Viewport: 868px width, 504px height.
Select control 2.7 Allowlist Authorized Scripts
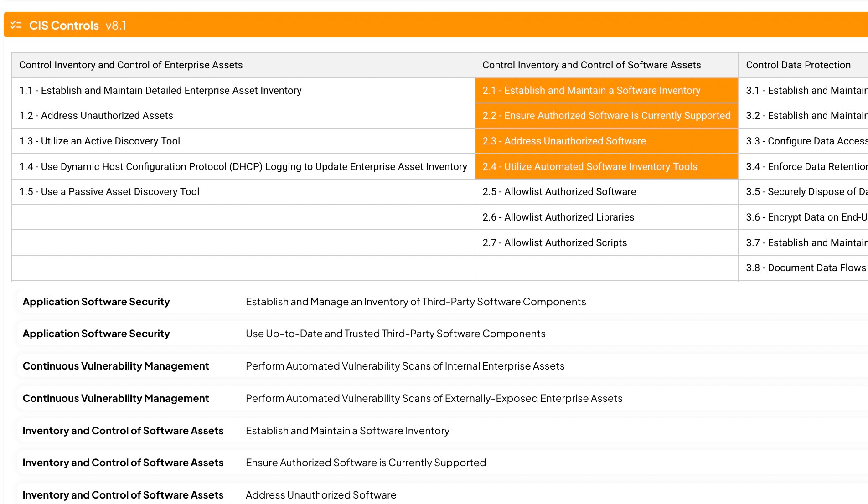(x=606, y=243)
